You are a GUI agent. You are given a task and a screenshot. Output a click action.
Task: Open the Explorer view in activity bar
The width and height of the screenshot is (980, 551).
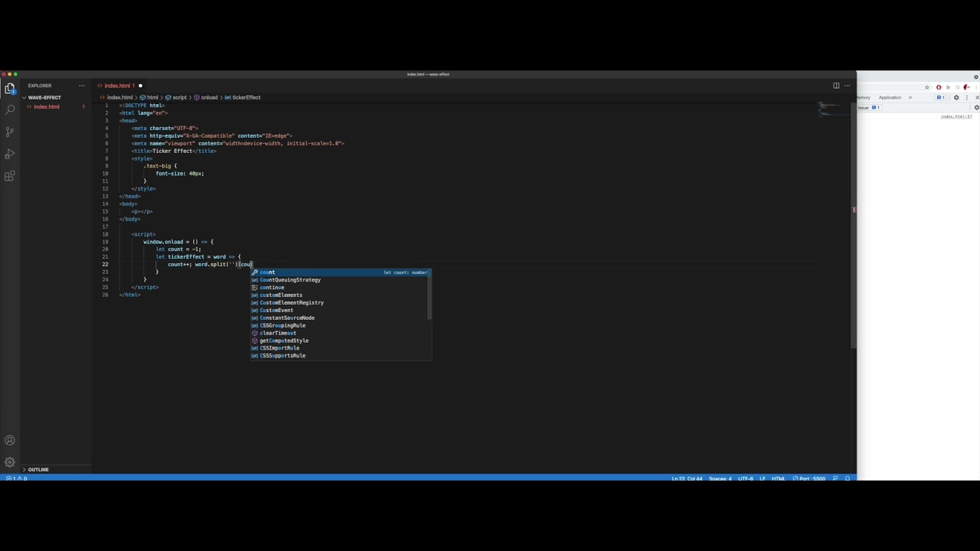pyautogui.click(x=10, y=88)
